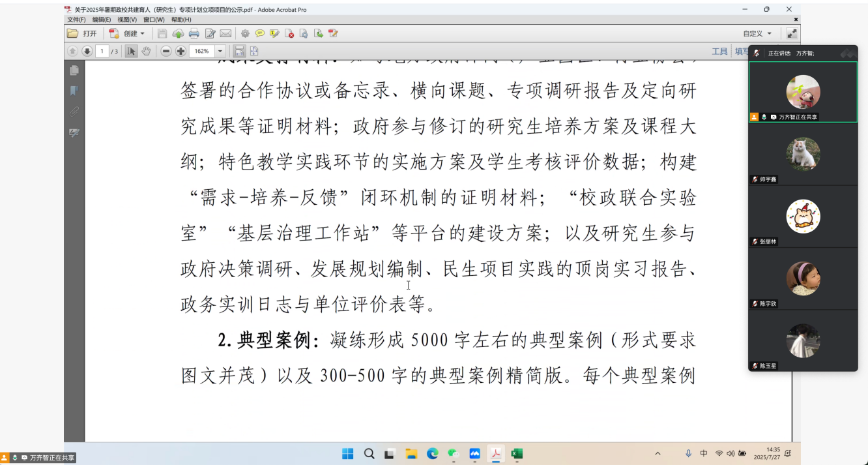Open the Page Thumbnails side panel
Viewport: 868px width, 465px height.
[74, 70]
